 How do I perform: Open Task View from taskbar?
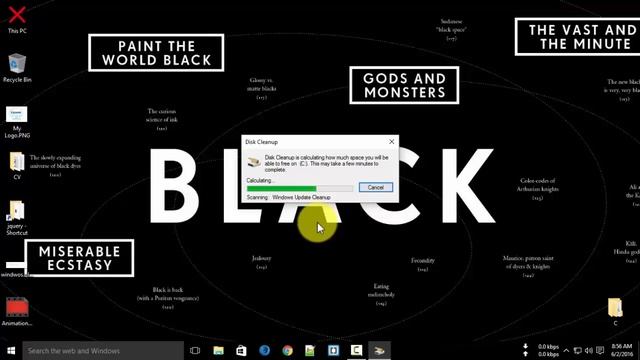195,351
